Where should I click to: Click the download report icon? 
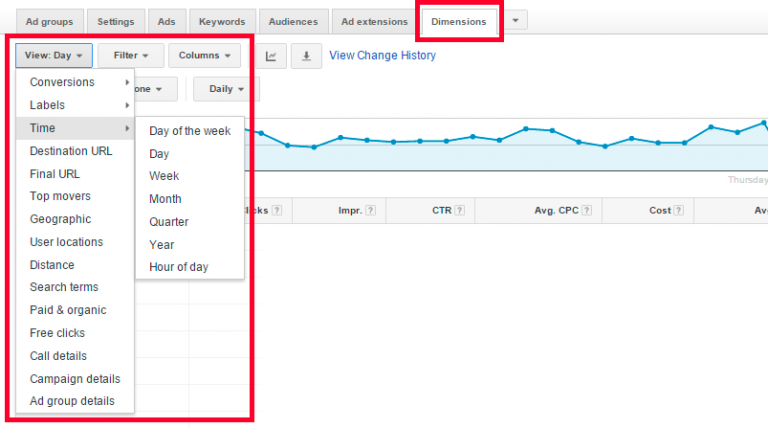[306, 56]
